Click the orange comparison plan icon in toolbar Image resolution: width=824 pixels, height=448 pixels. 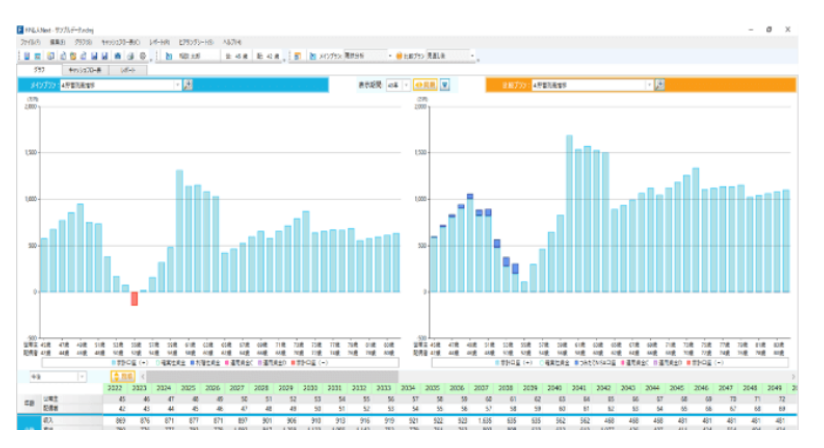click(x=400, y=56)
